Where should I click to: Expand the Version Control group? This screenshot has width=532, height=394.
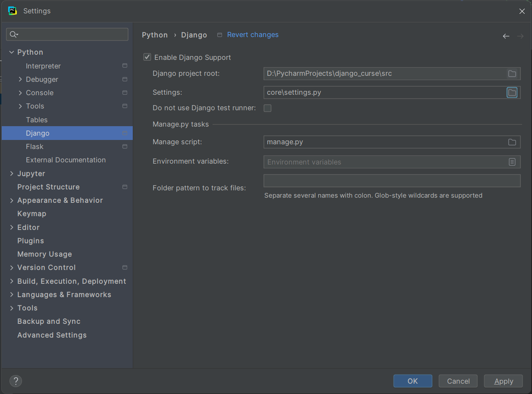12,267
